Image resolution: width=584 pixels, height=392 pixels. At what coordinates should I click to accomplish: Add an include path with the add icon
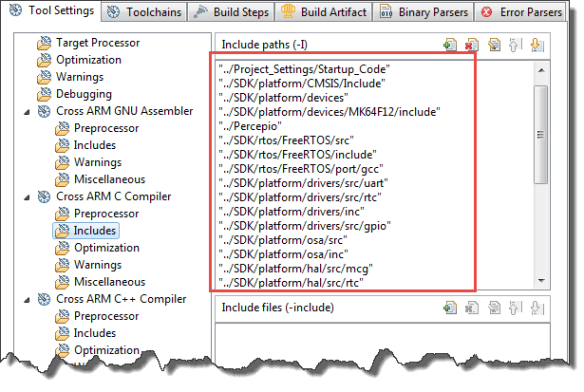(450, 45)
